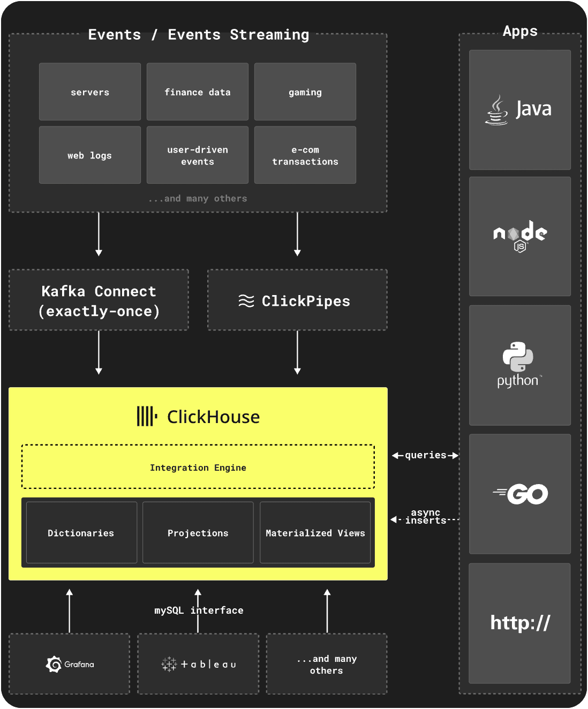Click the Projections block
Screen dimensions: 588x709
click(x=198, y=532)
